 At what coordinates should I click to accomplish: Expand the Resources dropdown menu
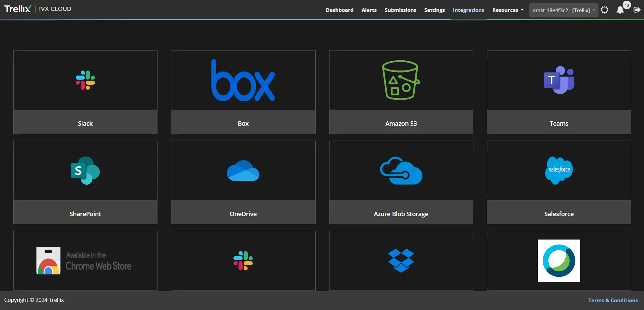508,10
